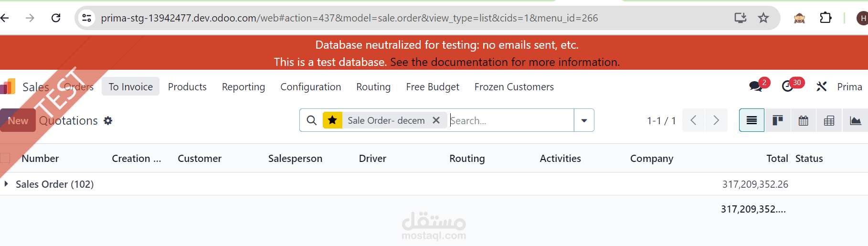Bookmark this page with the star icon
868x246 pixels.
763,18
